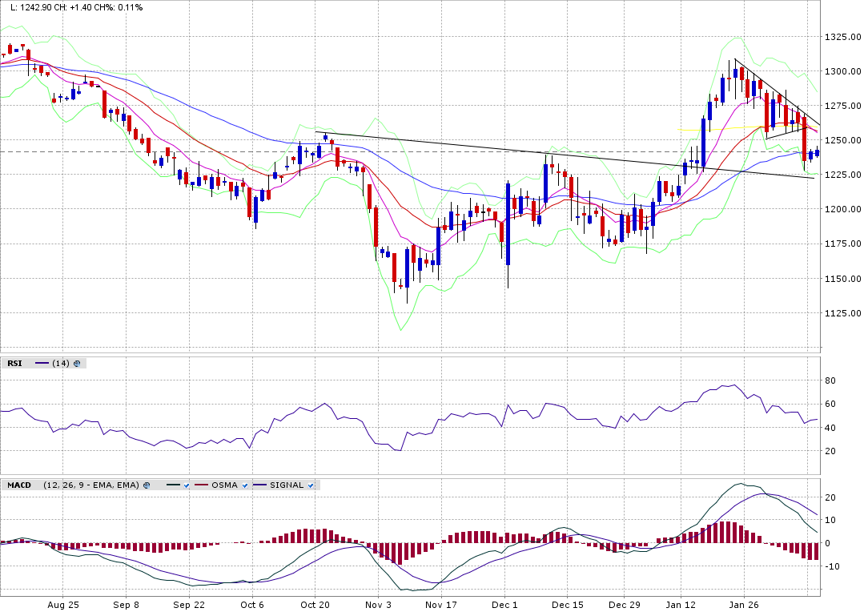Click the Jan 12 date on time axis

pyautogui.click(x=680, y=606)
